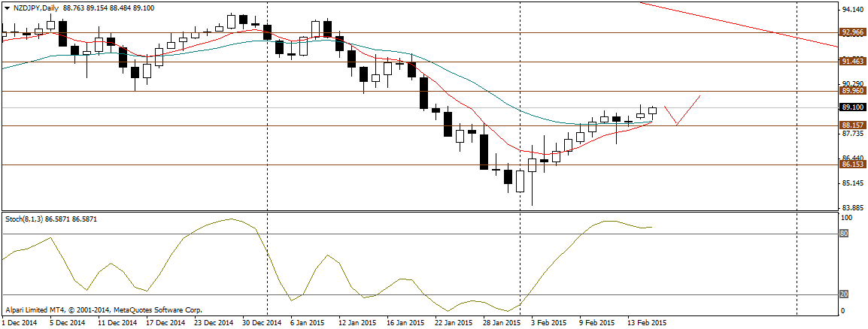Click the 28 Jan 2015 date label

pyautogui.click(x=502, y=322)
